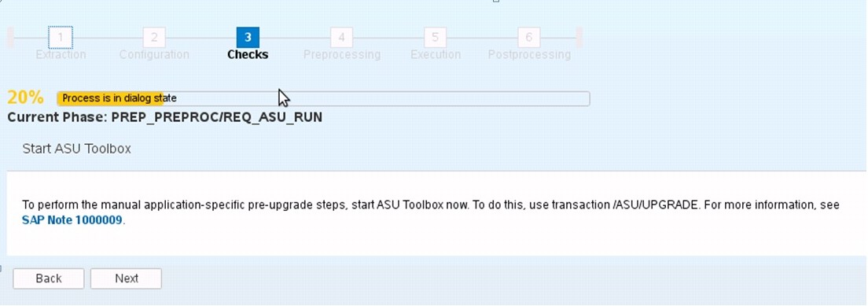This screenshot has height=306, width=868.
Task: Click the step 5 number box
Action: (435, 37)
